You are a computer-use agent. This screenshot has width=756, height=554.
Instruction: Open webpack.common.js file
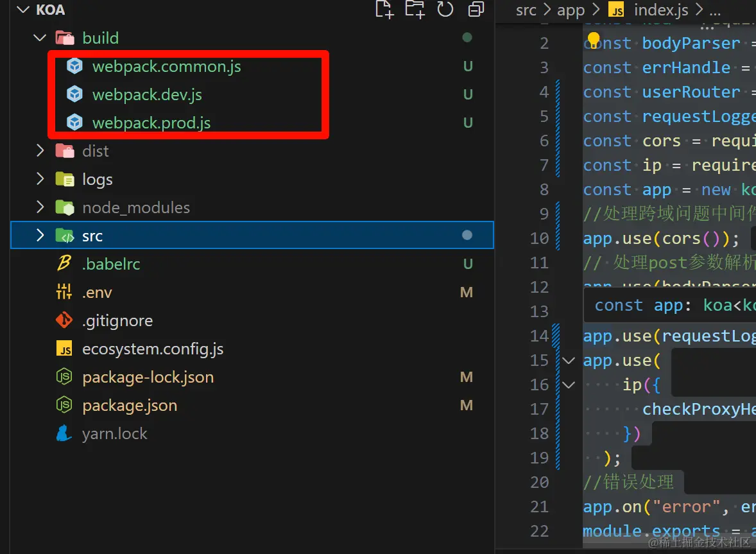pyautogui.click(x=167, y=67)
